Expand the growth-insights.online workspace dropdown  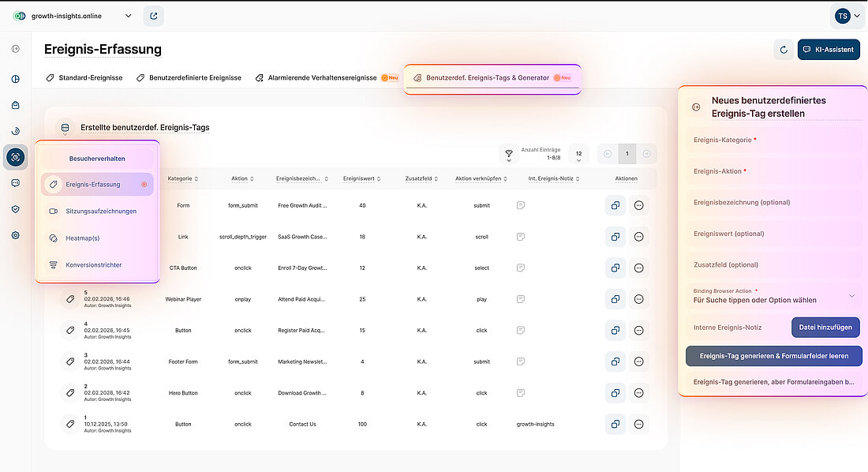[x=129, y=15]
